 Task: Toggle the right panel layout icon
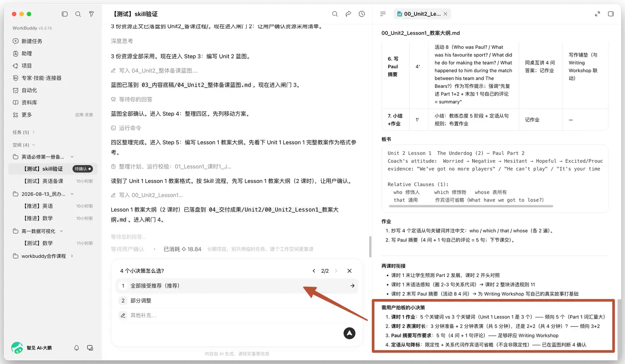pos(611,14)
